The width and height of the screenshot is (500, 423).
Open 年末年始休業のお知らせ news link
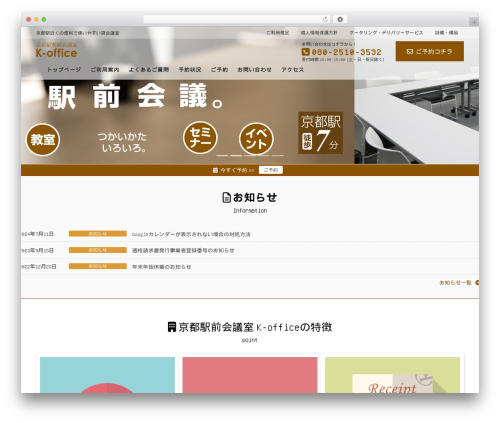point(162,267)
